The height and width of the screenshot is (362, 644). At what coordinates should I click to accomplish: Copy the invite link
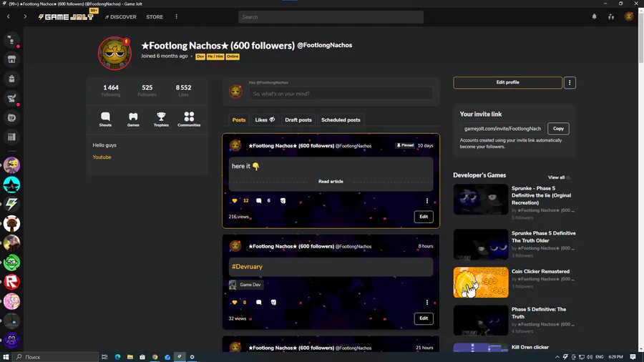coord(558,129)
